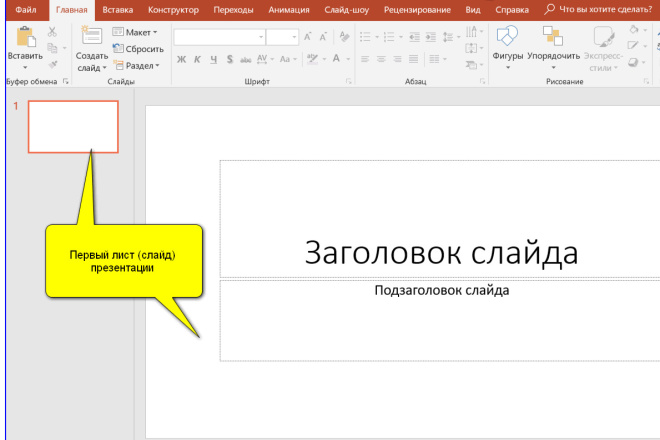Open the Упорядочить arrange menu
Viewport: 660px width, 440px height.
coord(553,47)
